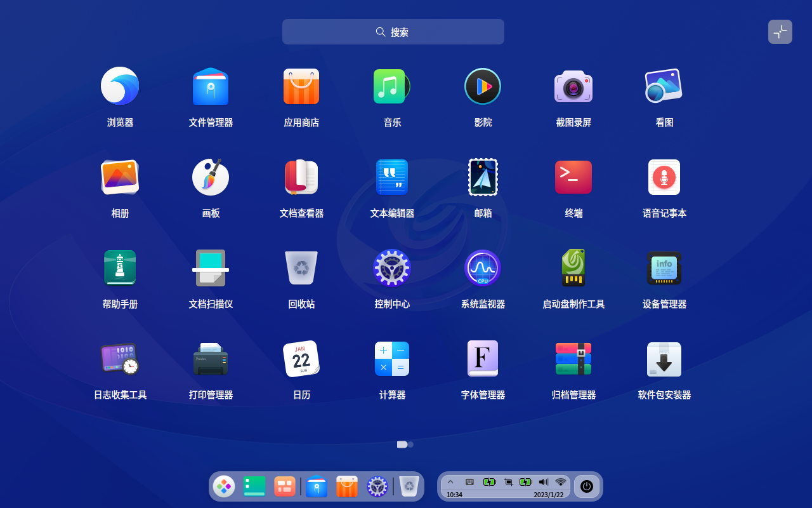
Task: Open 语音记事本 voice notes
Action: [664, 177]
